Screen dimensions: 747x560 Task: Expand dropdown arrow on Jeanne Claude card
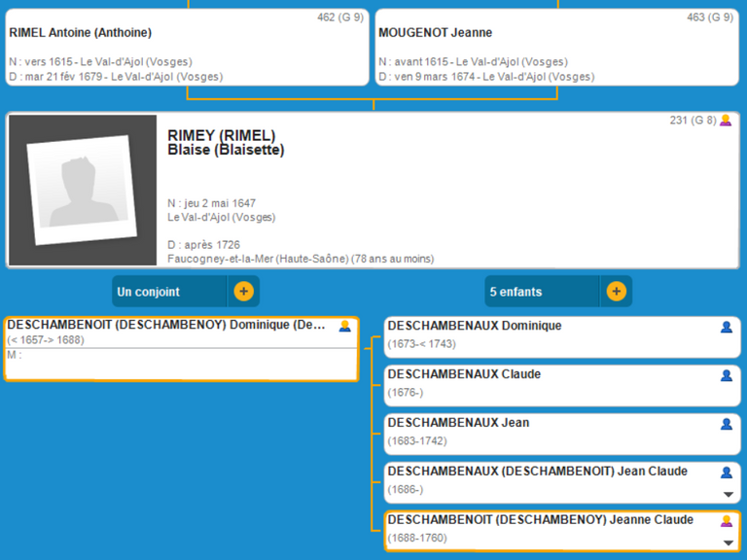pos(728,543)
